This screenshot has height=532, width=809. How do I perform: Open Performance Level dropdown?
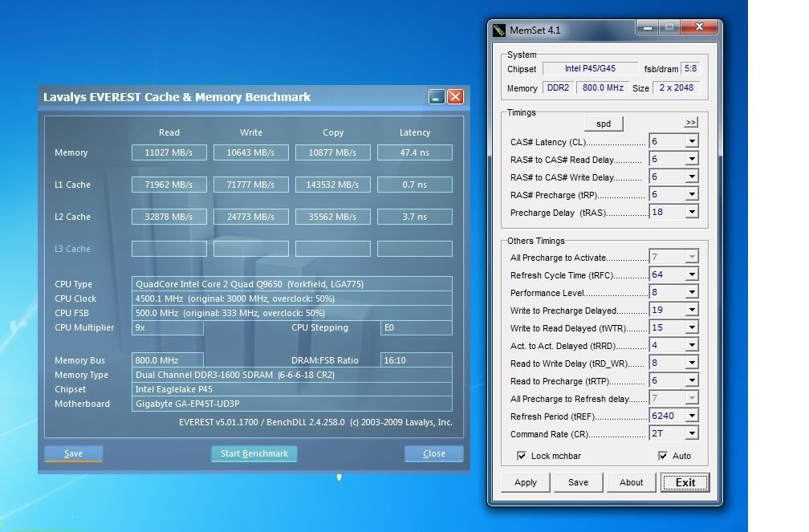692,292
